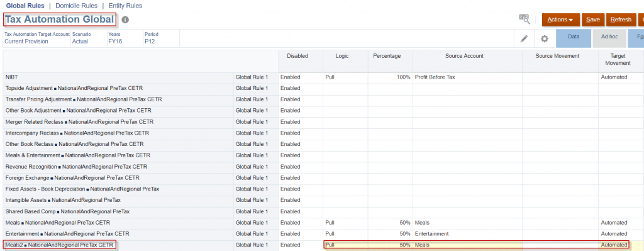Click the Refresh button
644x251 pixels.
[x=621, y=20]
